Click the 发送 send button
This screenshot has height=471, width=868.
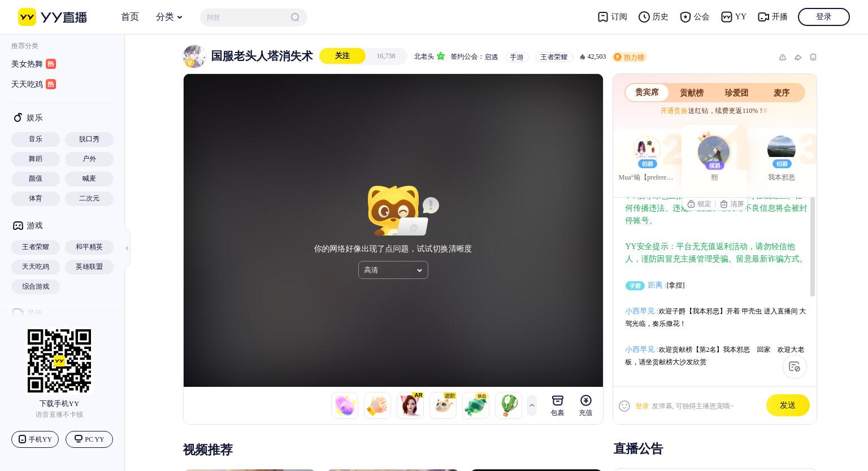pos(788,405)
